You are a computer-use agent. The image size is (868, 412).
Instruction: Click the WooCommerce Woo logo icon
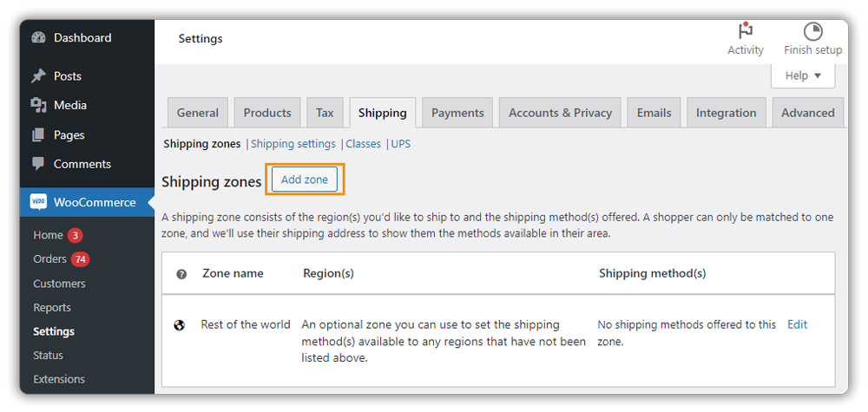coord(38,202)
